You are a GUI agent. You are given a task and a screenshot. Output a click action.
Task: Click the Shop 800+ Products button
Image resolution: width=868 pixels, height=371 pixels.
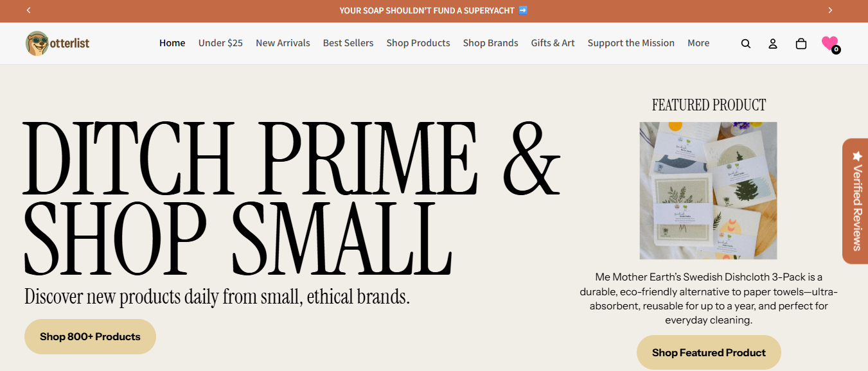[90, 336]
